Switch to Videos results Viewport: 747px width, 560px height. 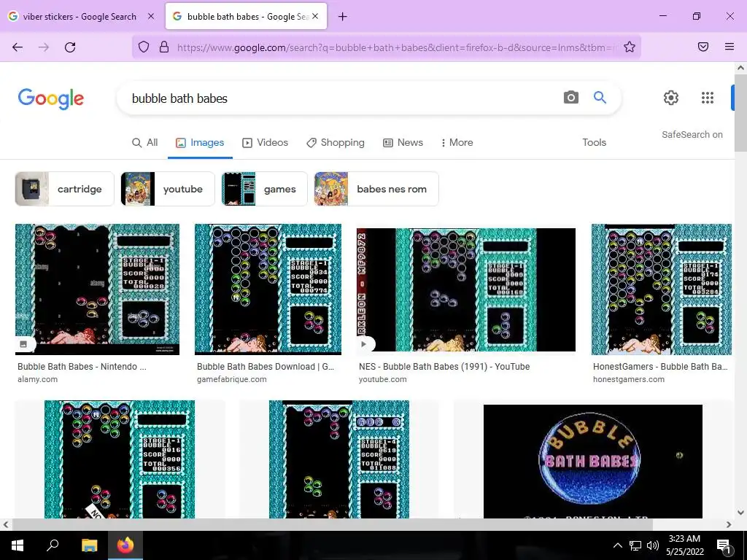tap(266, 142)
